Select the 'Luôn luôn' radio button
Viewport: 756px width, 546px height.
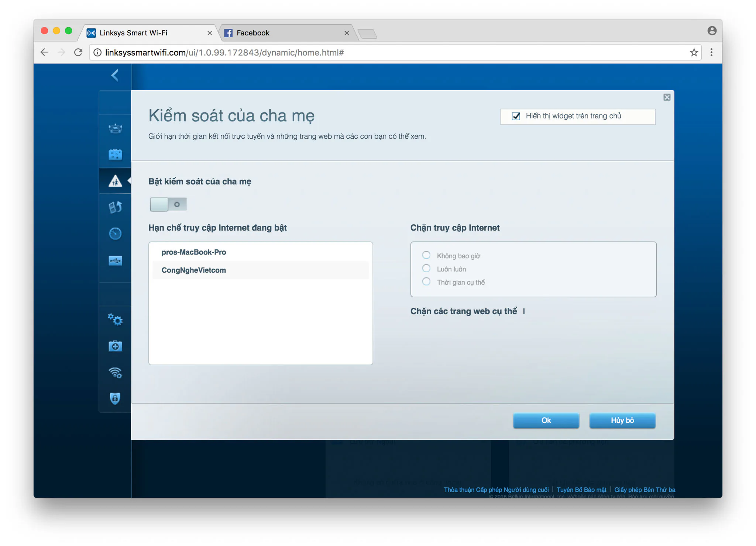426,268
